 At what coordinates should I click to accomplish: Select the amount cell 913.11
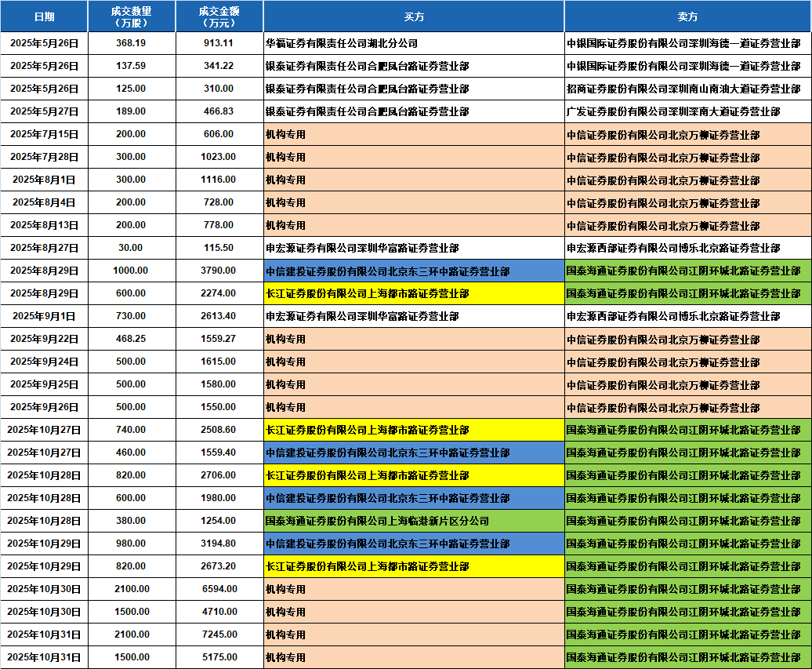(x=219, y=43)
